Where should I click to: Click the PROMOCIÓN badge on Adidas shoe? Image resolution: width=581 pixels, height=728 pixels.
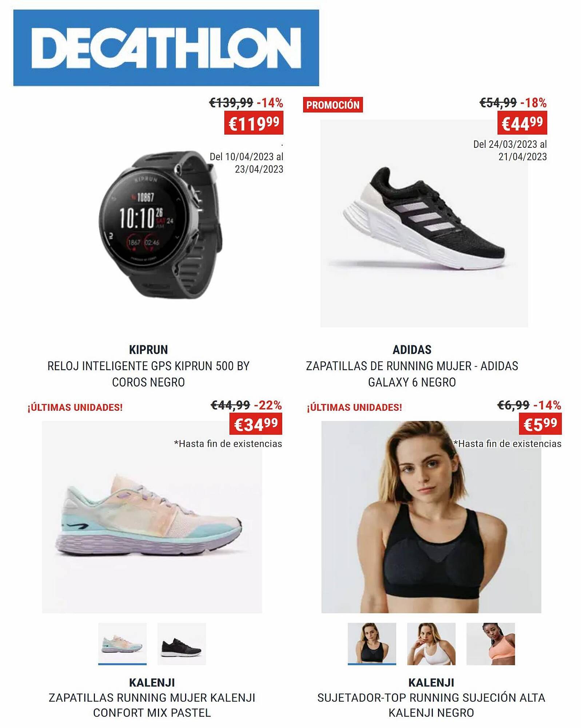(x=333, y=105)
